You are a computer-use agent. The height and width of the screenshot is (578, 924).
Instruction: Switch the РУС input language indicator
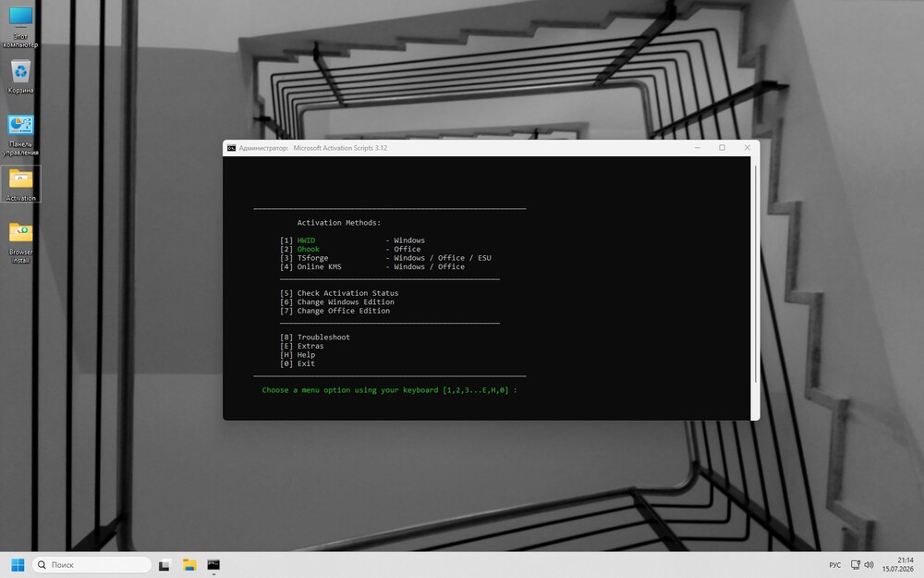[x=835, y=565]
